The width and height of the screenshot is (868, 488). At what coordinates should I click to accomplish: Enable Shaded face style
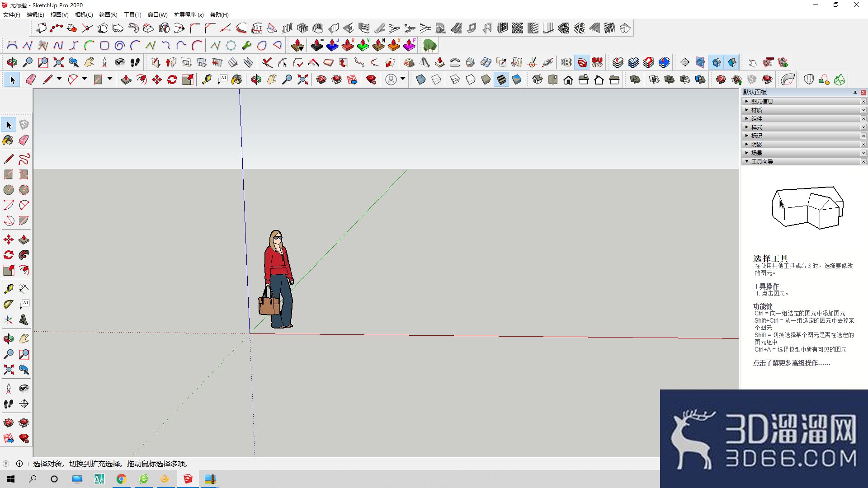(x=486, y=80)
